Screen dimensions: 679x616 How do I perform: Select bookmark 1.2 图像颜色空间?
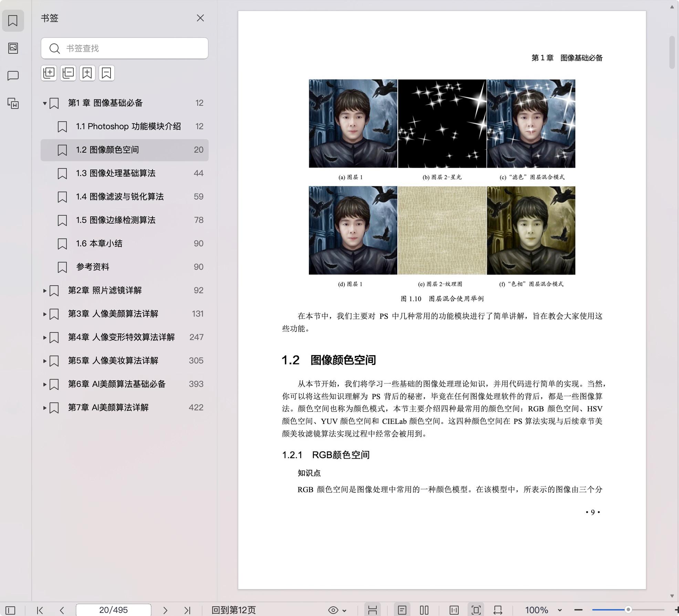click(x=125, y=150)
